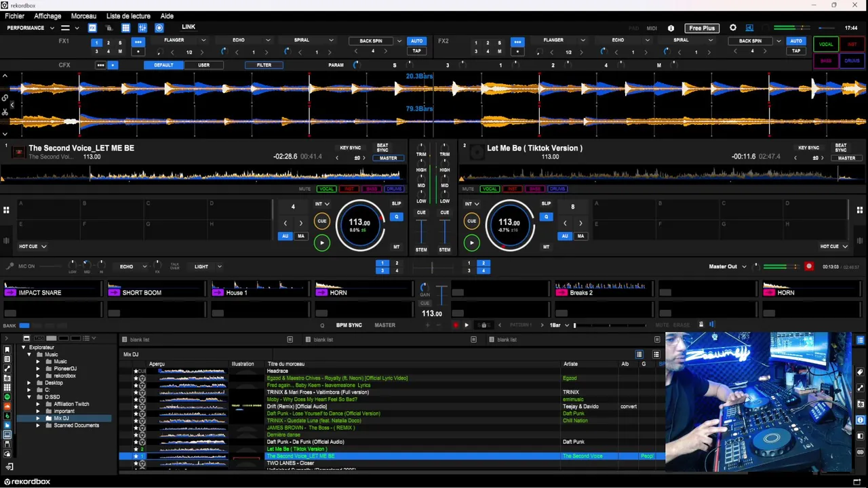
Task: Select Daft Punk - Da Funk track row
Action: point(391,442)
